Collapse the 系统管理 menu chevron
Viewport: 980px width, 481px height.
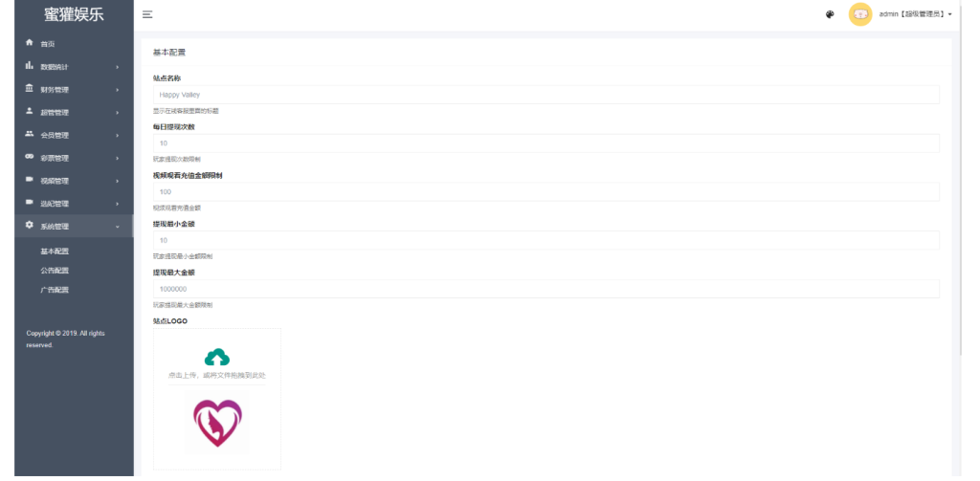[x=117, y=227]
